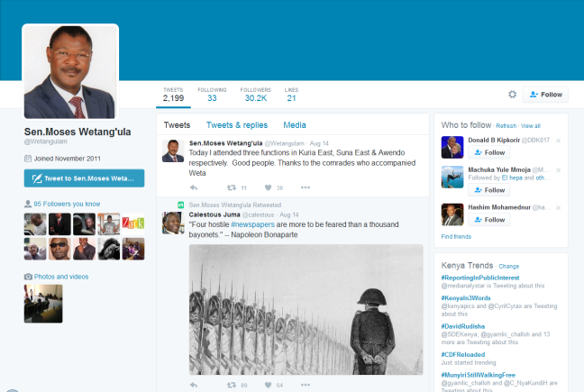Click the #newspapers hashtag in tweet
Viewport: 584px width, 392px height.
coord(252,224)
